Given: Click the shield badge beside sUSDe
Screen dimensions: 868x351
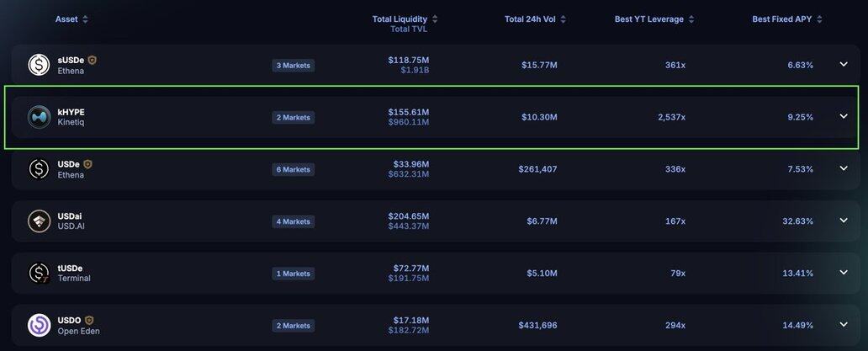Looking at the screenshot, I should (93, 61).
